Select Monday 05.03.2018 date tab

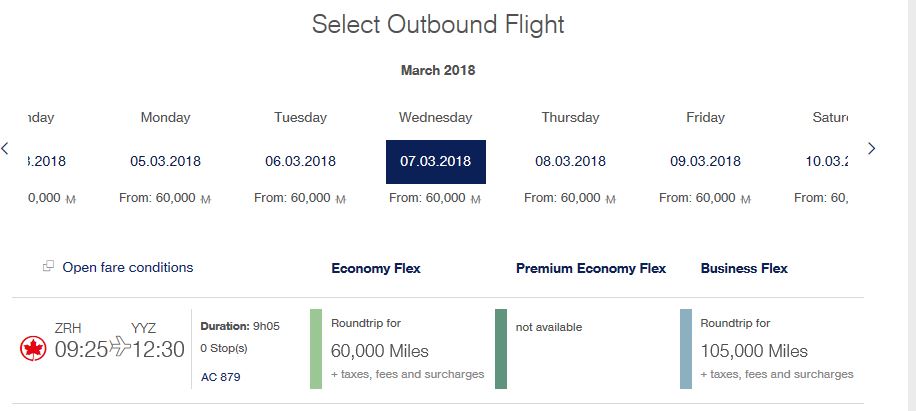pyautogui.click(x=165, y=161)
